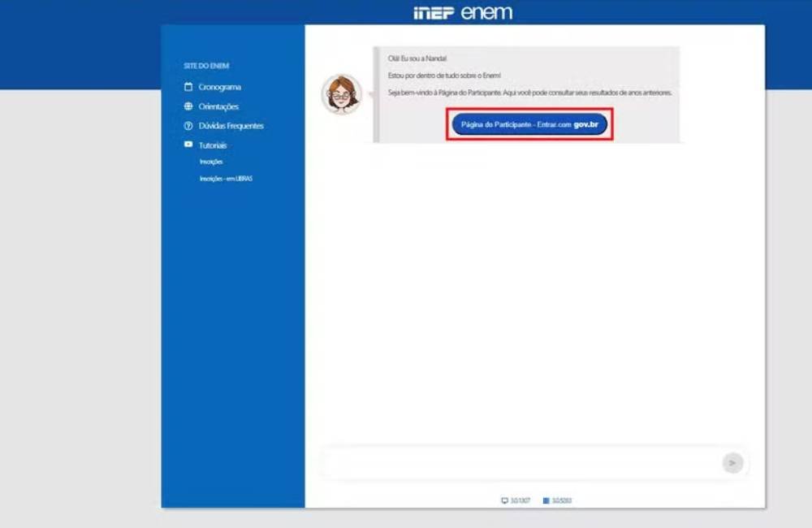Click the question mark icon for Dúvidas Frequentes
This screenshot has width=812, height=528.
tap(188, 126)
